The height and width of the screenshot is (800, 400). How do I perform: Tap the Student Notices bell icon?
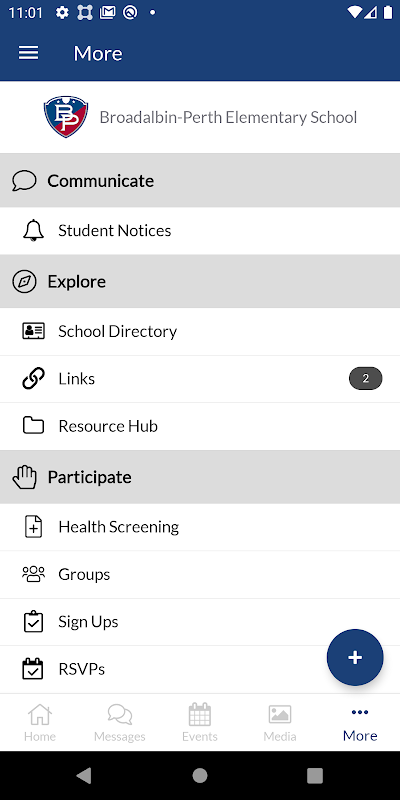click(x=33, y=231)
